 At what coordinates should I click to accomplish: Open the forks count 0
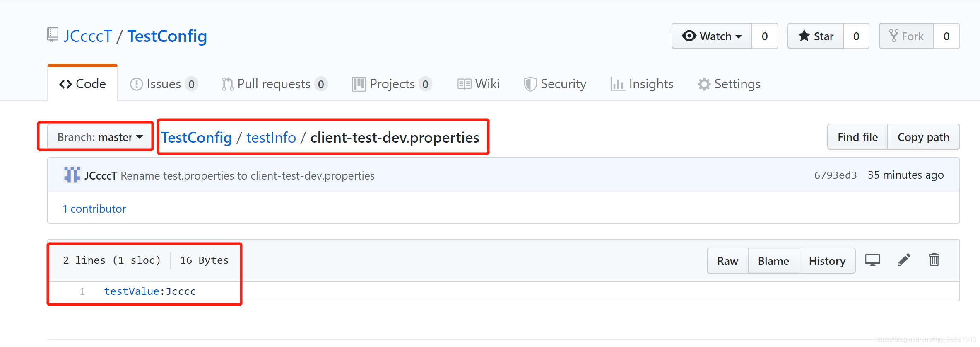[x=946, y=36]
